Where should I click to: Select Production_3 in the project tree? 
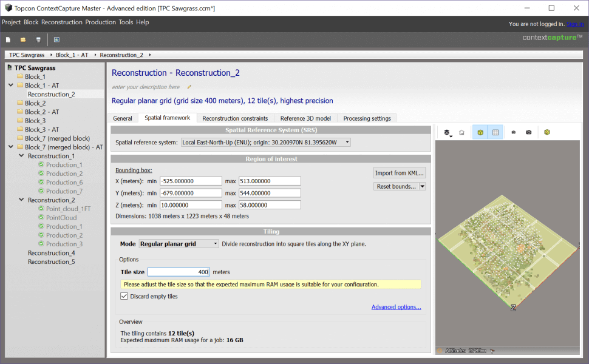[x=64, y=244]
